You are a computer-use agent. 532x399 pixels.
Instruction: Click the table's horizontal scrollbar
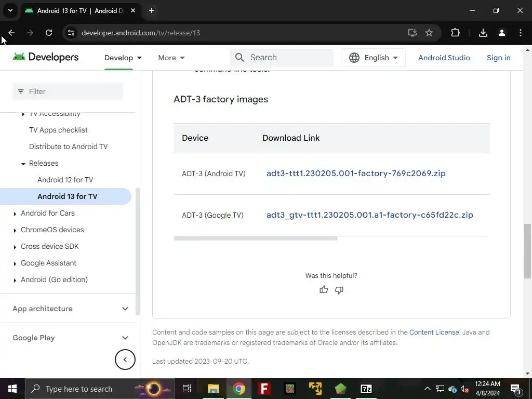pyautogui.click(x=256, y=238)
